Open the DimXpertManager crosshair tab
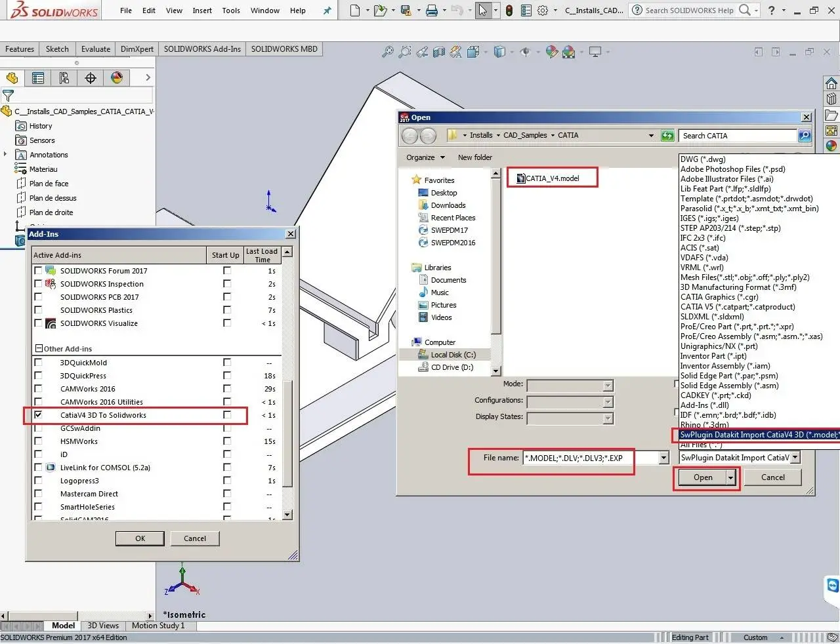 tap(91, 78)
